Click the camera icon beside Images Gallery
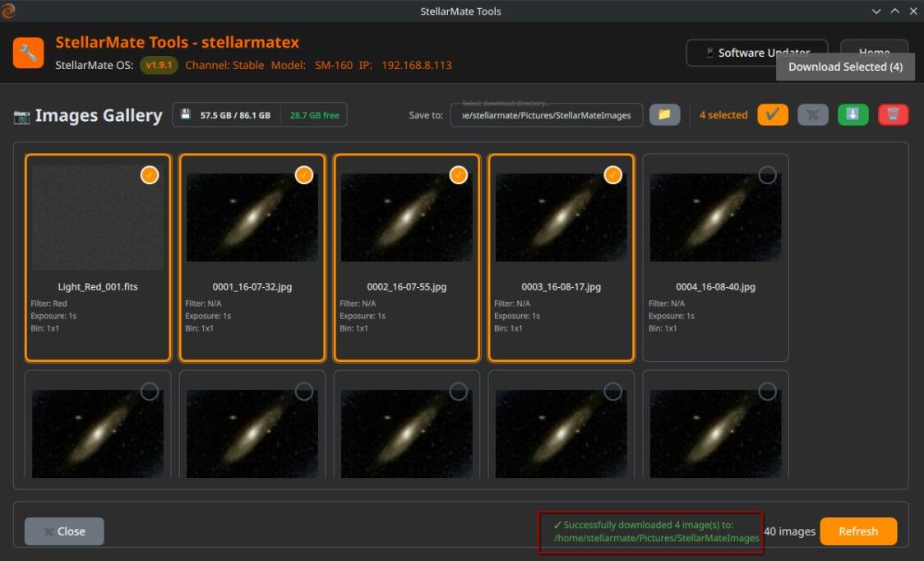This screenshot has width=924, height=561. (x=22, y=116)
